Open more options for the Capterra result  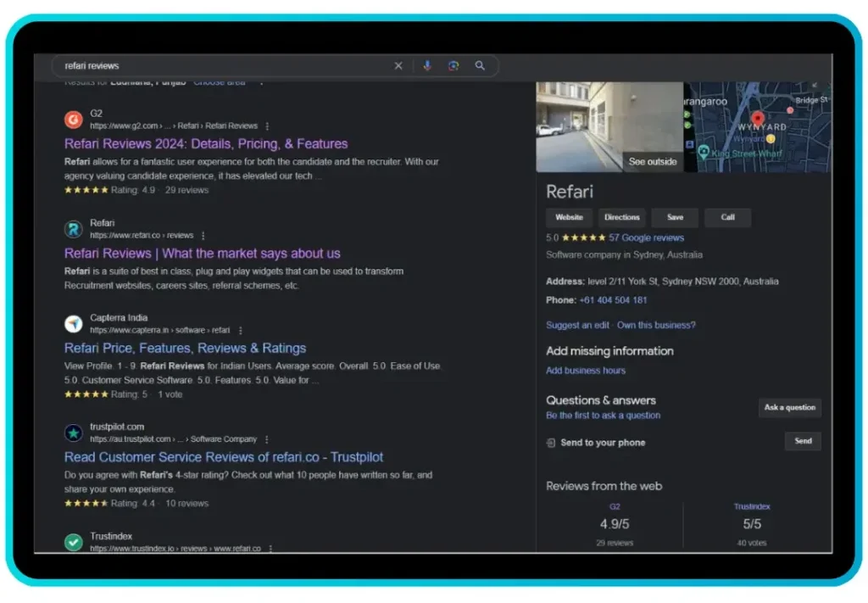click(x=240, y=331)
